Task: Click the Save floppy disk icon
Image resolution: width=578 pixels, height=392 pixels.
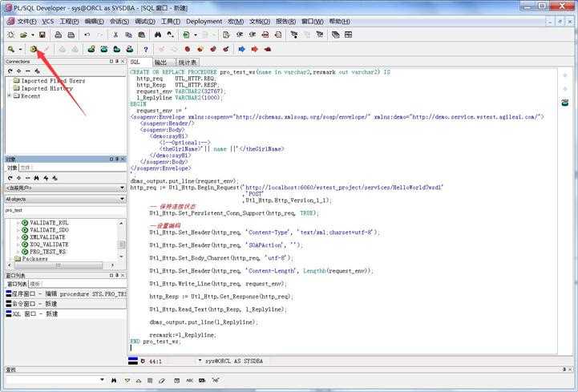Action: 42,35
